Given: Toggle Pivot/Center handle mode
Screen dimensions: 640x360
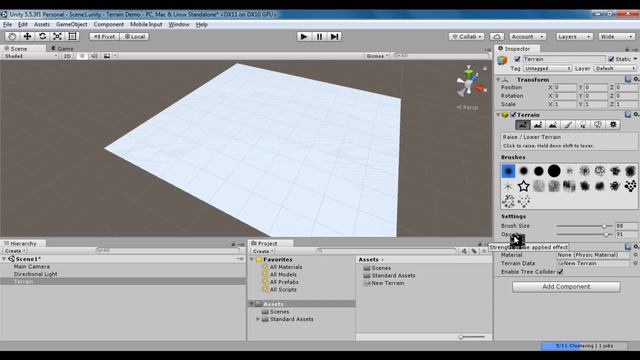Looking at the screenshot, I should pyautogui.click(x=104, y=36).
